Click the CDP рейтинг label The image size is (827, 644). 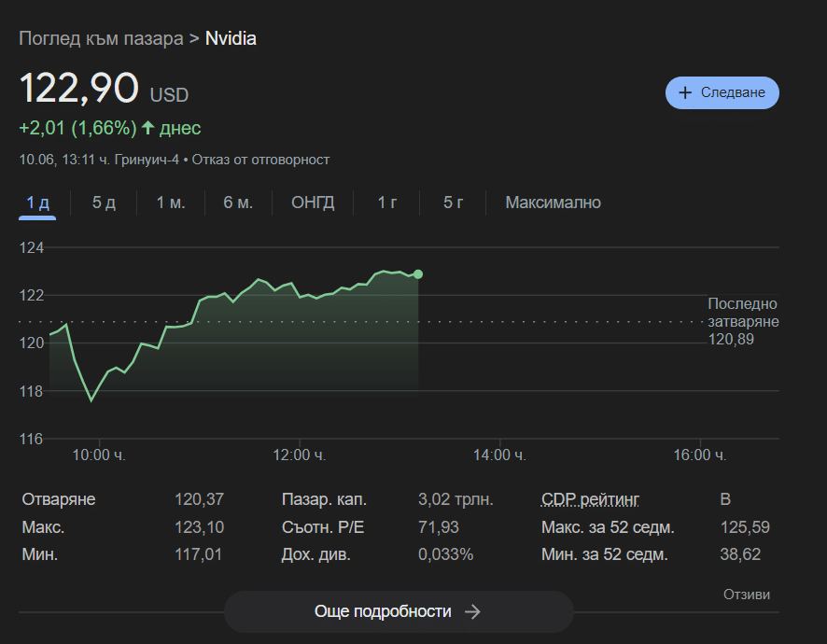tap(590, 499)
